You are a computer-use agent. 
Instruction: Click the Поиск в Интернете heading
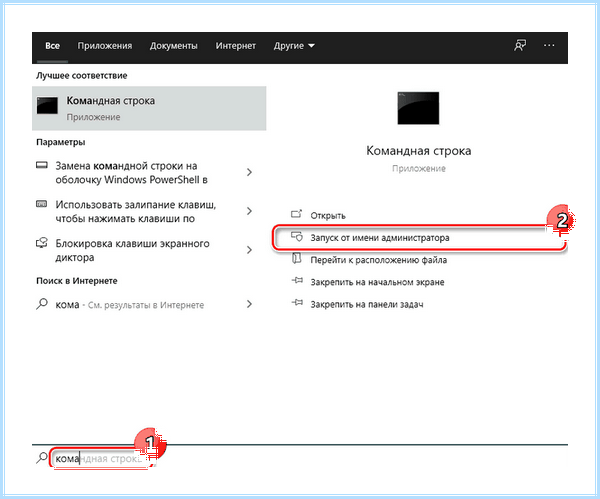point(77,281)
